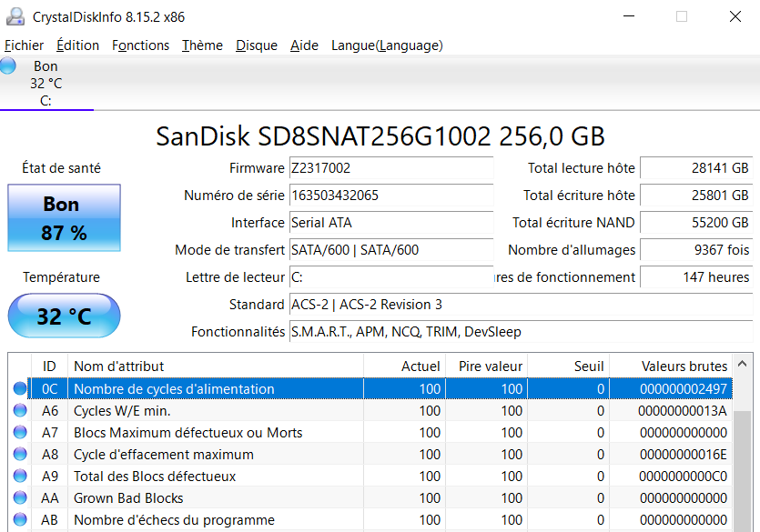Click the Fonctionnalités field with S.M.A.R.T., APM
Viewport: 760px width, 532px height.
pyautogui.click(x=521, y=332)
